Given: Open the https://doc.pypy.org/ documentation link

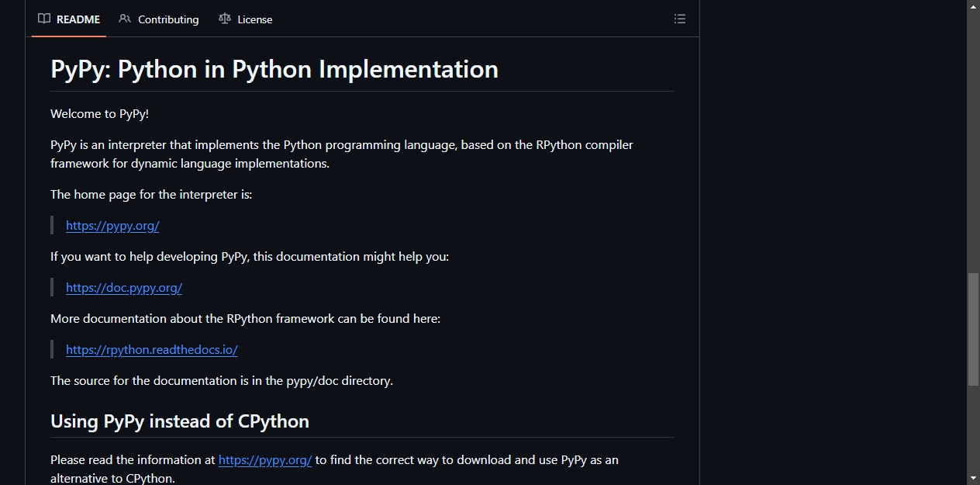Looking at the screenshot, I should pyautogui.click(x=124, y=288).
